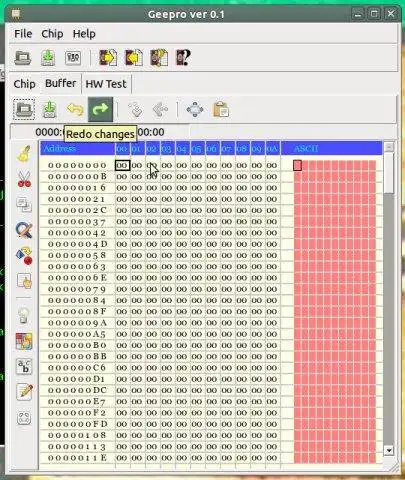This screenshot has height=480, width=405.
Task: Click the colorful picture sidebar icon
Action: pyautogui.click(x=24, y=341)
